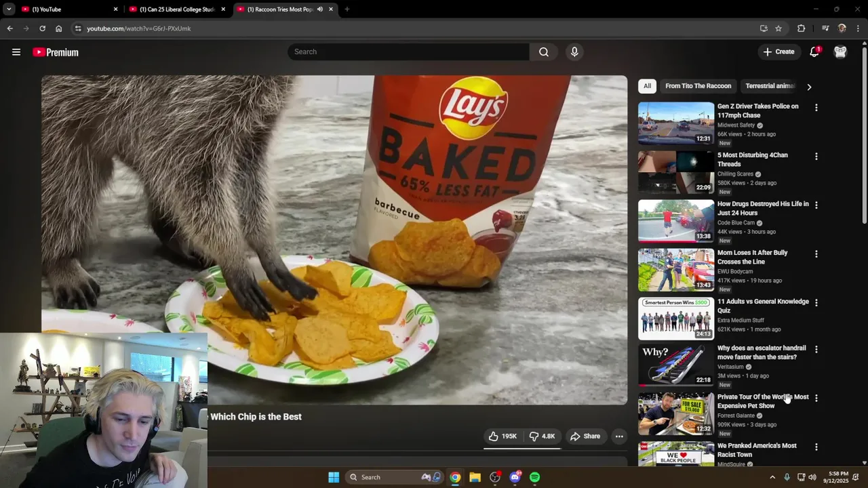Screen dimensions: 868x488
Task: Open options for We Pranked America's video
Action: pyautogui.click(x=816, y=447)
